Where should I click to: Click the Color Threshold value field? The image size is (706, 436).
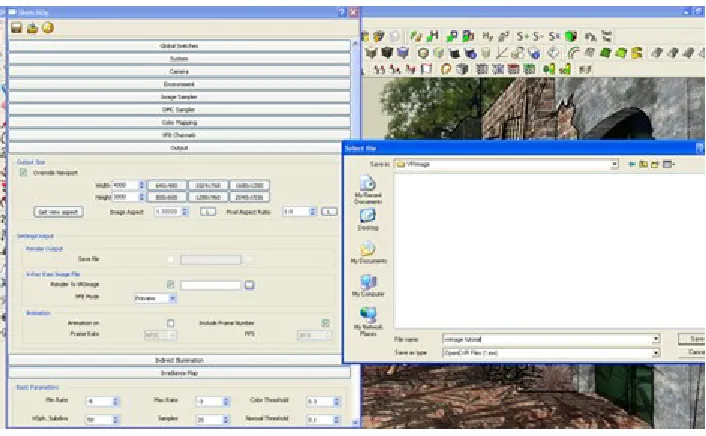(x=320, y=401)
